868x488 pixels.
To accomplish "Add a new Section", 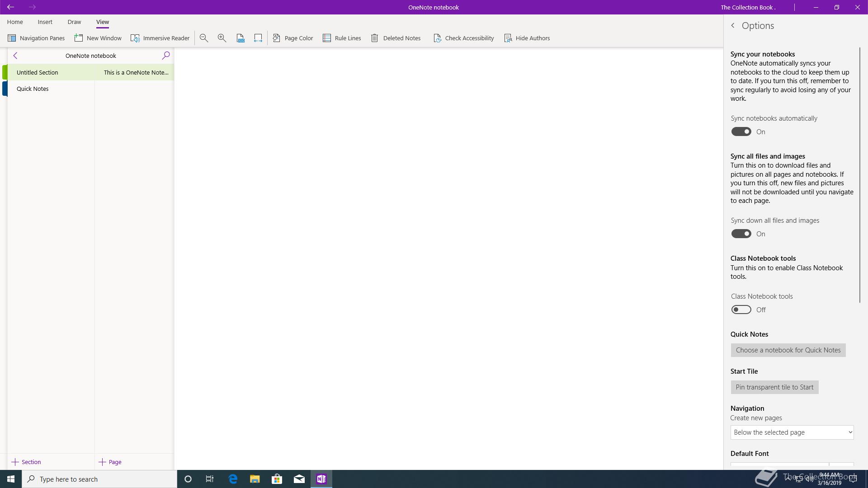I will (x=26, y=462).
